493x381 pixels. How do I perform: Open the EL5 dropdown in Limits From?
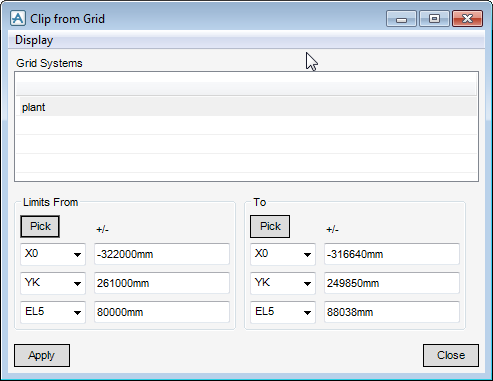[53, 312]
